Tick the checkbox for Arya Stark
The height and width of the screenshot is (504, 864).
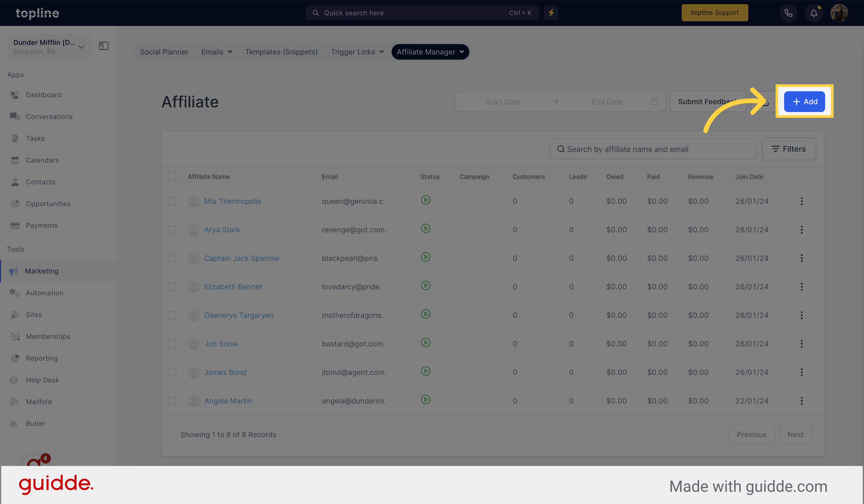[172, 230]
